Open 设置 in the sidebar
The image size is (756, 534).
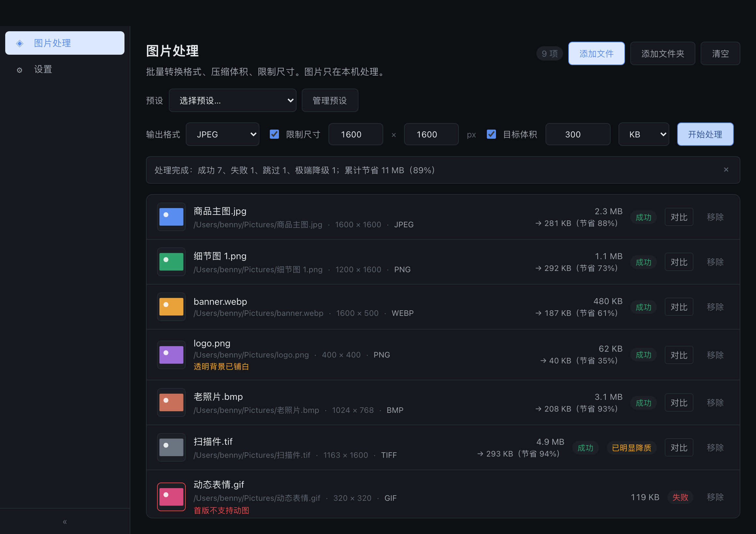(x=65, y=69)
